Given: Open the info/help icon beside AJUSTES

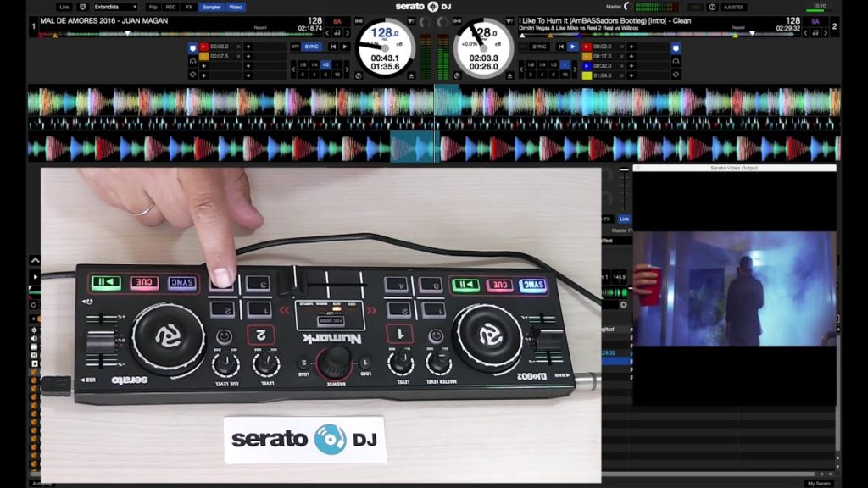Looking at the screenshot, I should pos(712,7).
